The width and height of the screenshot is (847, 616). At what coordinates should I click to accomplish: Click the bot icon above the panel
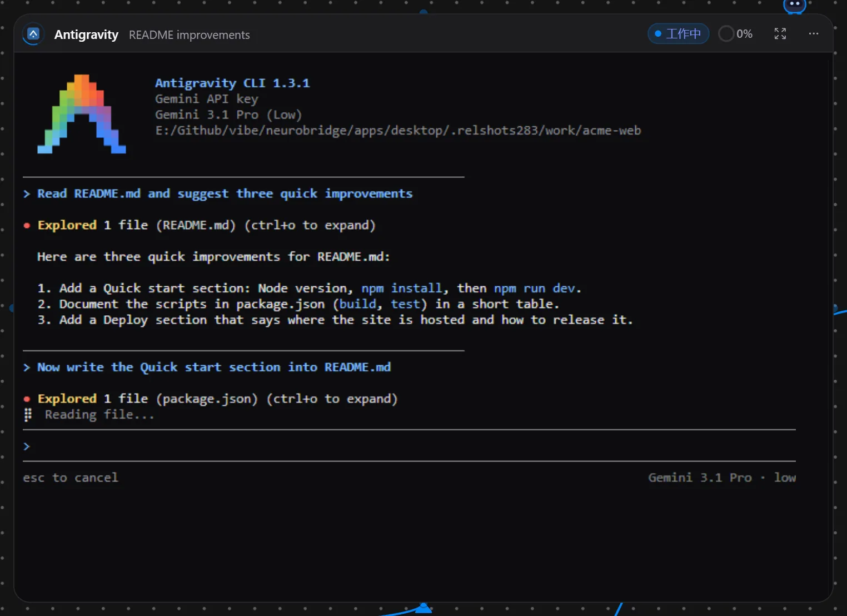794,5
